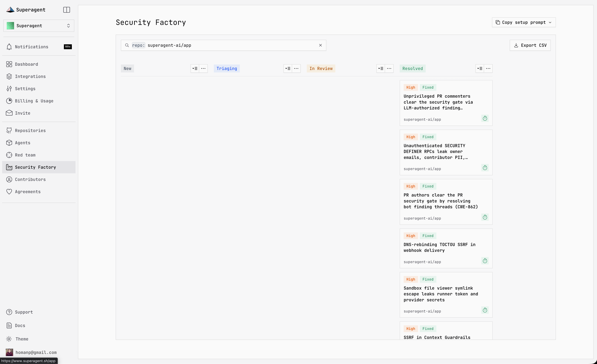Select Security Factory in sidebar

click(x=39, y=167)
